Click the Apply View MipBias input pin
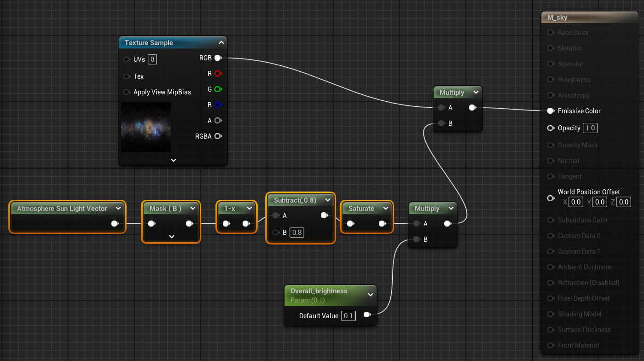The width and height of the screenshot is (644, 361). click(x=127, y=92)
